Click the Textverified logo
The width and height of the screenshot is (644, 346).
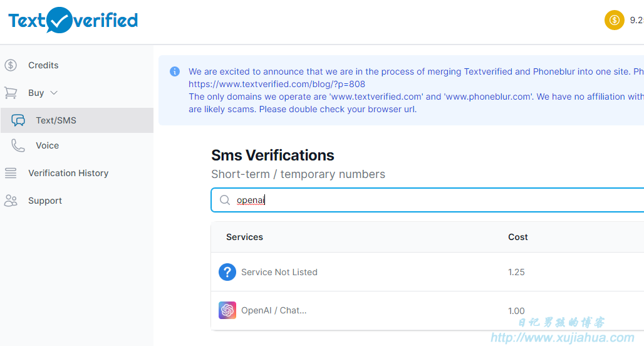click(73, 20)
